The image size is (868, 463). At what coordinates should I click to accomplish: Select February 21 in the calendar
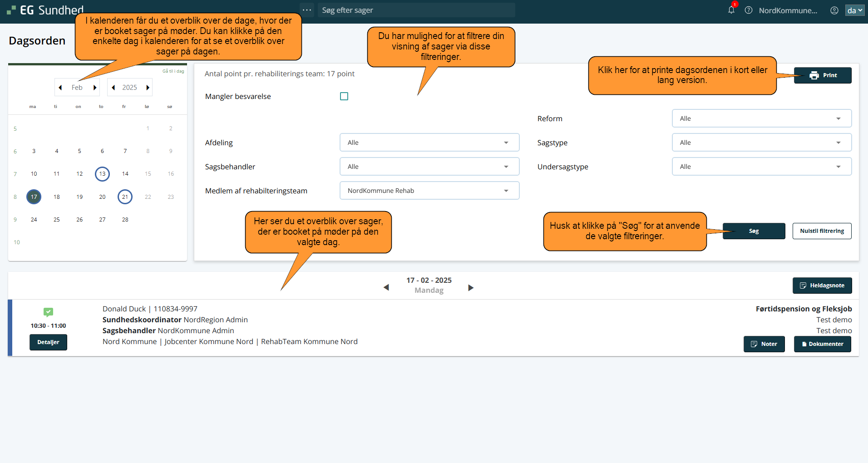pos(125,197)
